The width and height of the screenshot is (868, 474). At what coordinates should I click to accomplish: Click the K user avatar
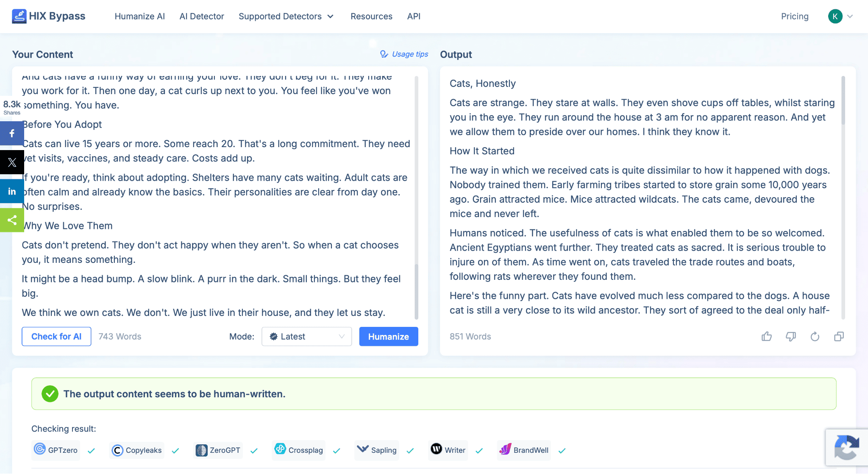(x=835, y=16)
